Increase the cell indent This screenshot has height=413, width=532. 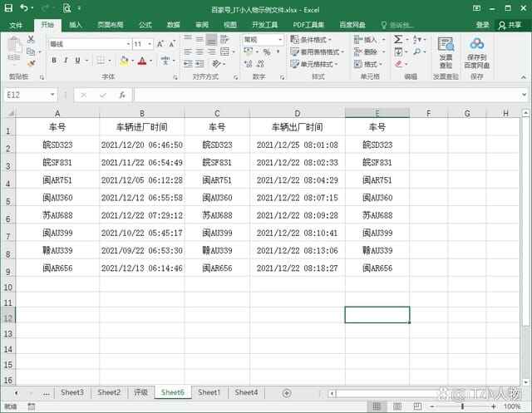199,64
